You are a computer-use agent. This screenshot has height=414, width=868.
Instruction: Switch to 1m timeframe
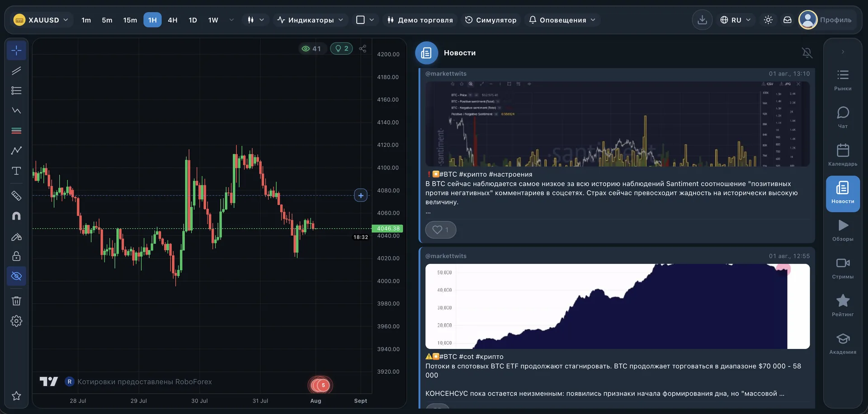86,20
